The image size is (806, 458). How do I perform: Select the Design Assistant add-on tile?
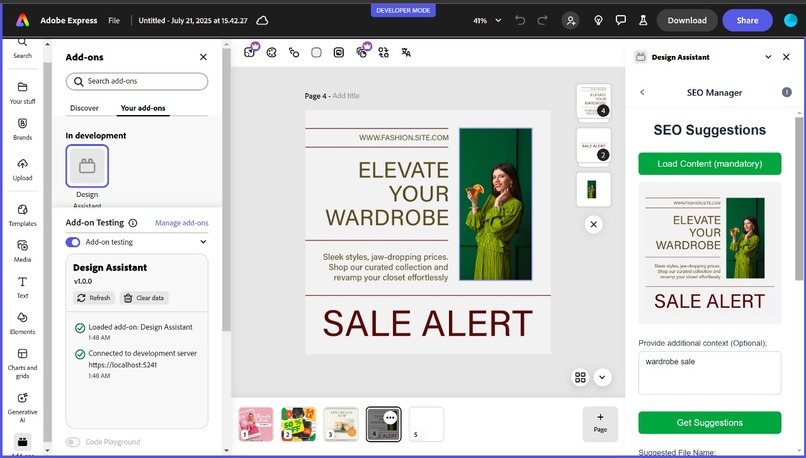(x=87, y=166)
